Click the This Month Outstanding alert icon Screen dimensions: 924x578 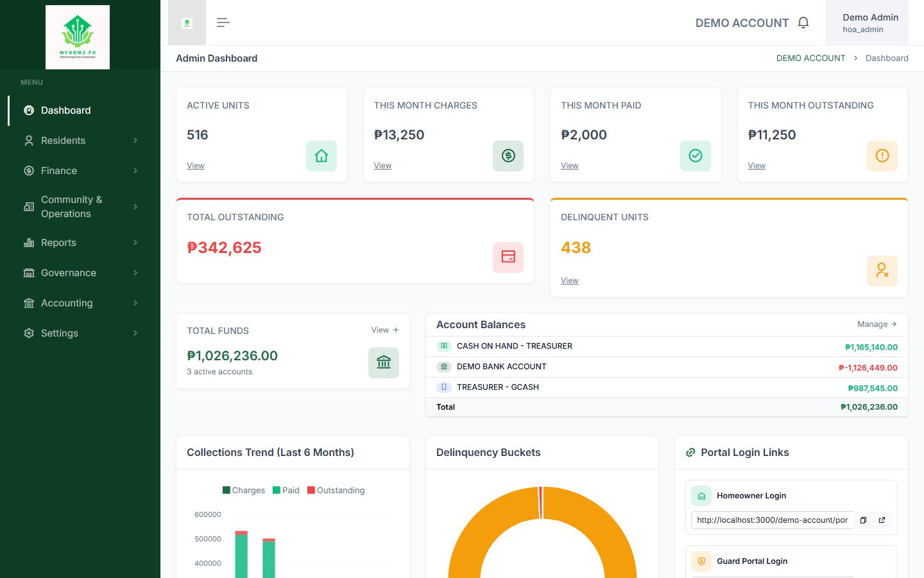click(x=882, y=156)
